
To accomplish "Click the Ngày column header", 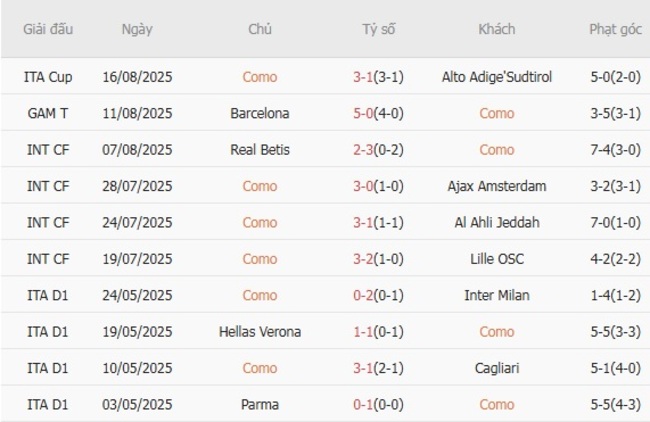I will click(x=137, y=29).
